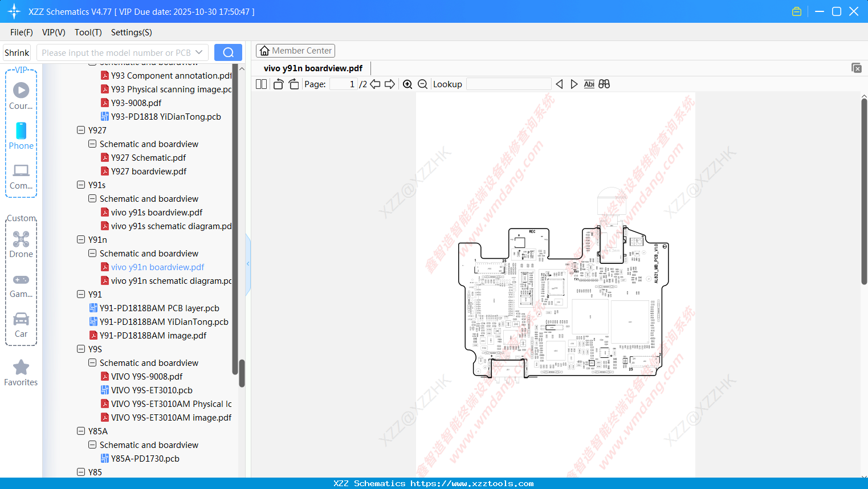Open Y93-9008.pdf
This screenshot has height=489, width=868.
[131, 103]
